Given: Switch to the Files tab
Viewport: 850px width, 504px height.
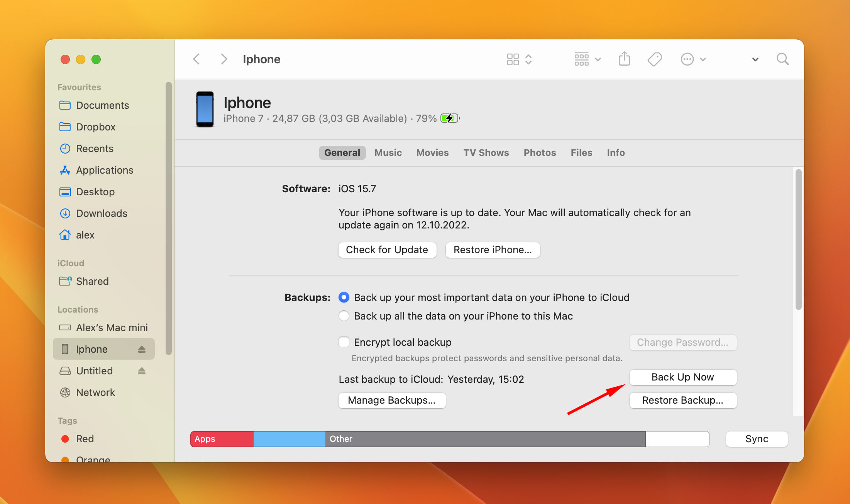Looking at the screenshot, I should point(581,152).
